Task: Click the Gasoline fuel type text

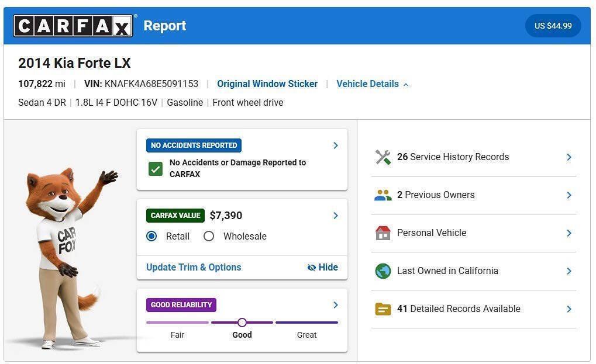Action: pos(185,102)
